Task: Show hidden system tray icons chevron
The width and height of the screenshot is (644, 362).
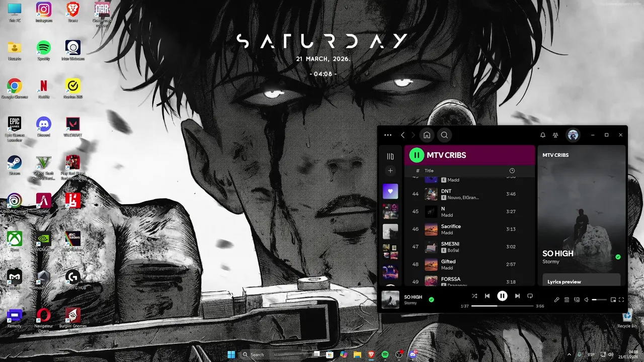Action: (x=569, y=354)
